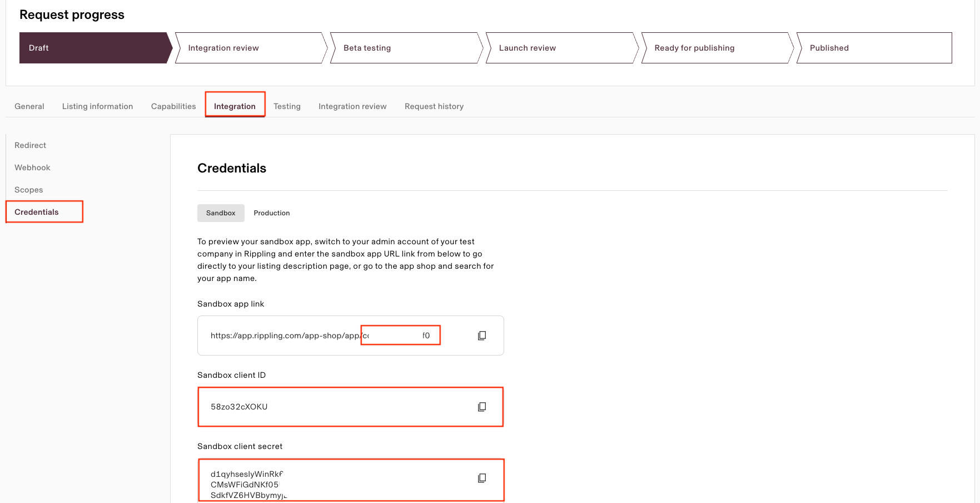Open the Capabilities tab
This screenshot has width=980, height=503.
[x=173, y=106]
